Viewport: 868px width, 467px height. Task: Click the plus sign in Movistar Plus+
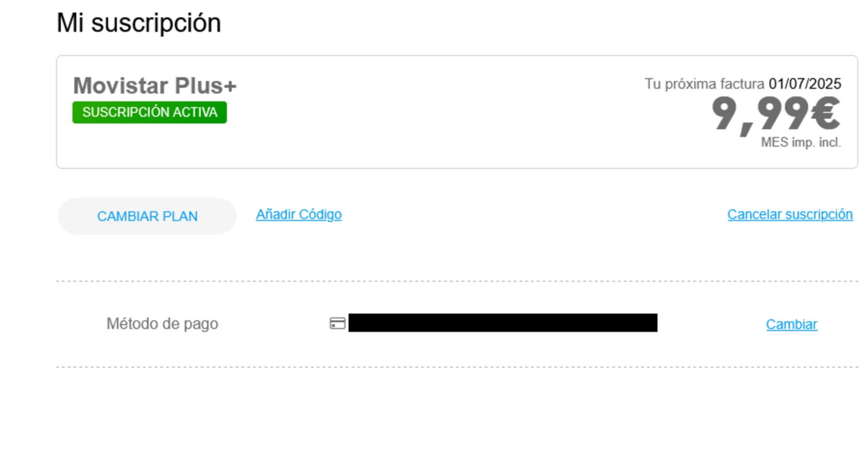(x=230, y=86)
